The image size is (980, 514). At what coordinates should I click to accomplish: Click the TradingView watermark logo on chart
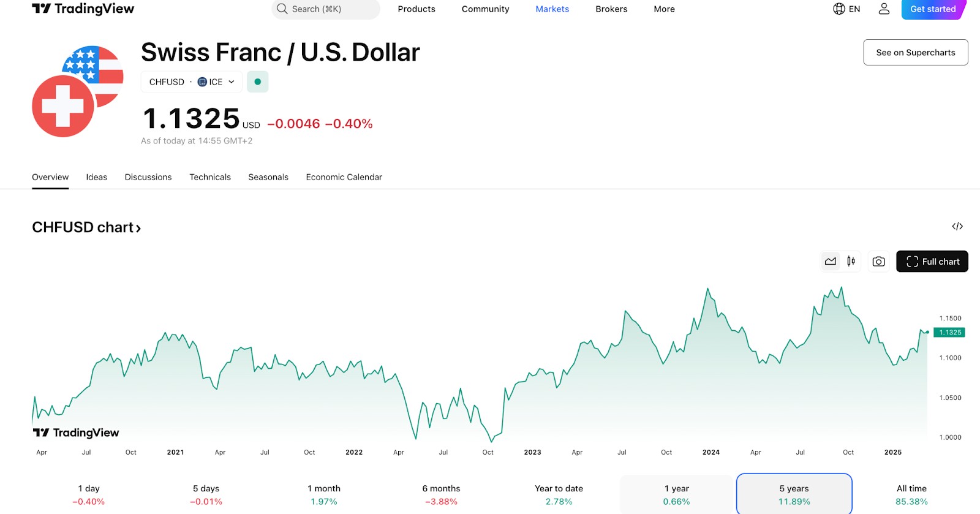76,433
